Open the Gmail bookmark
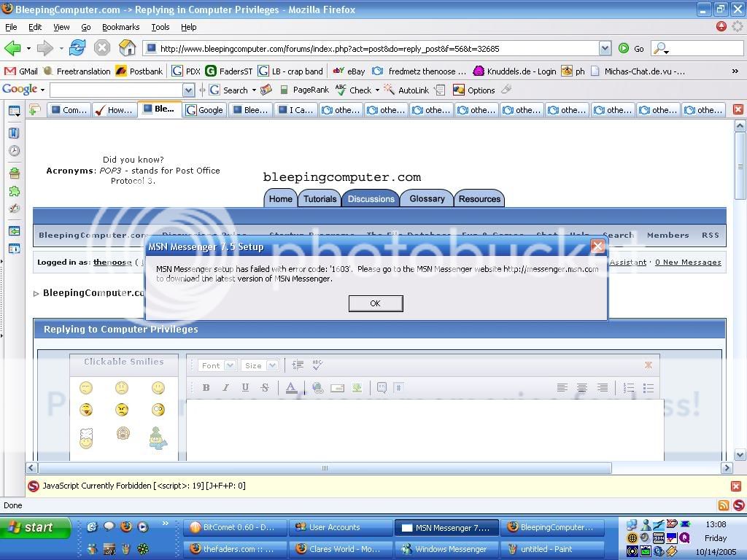747x560 pixels. click(x=21, y=71)
